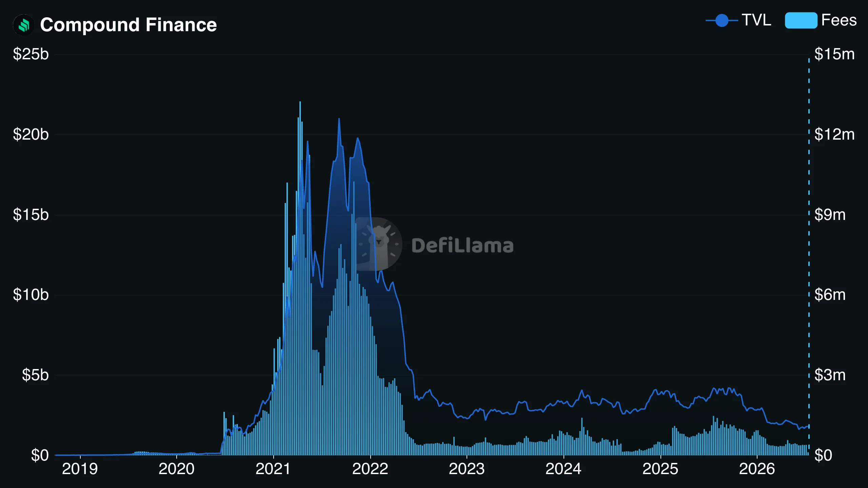This screenshot has width=868, height=488.
Task: Click the tallest Fees bar in 2021
Action: 300,278
